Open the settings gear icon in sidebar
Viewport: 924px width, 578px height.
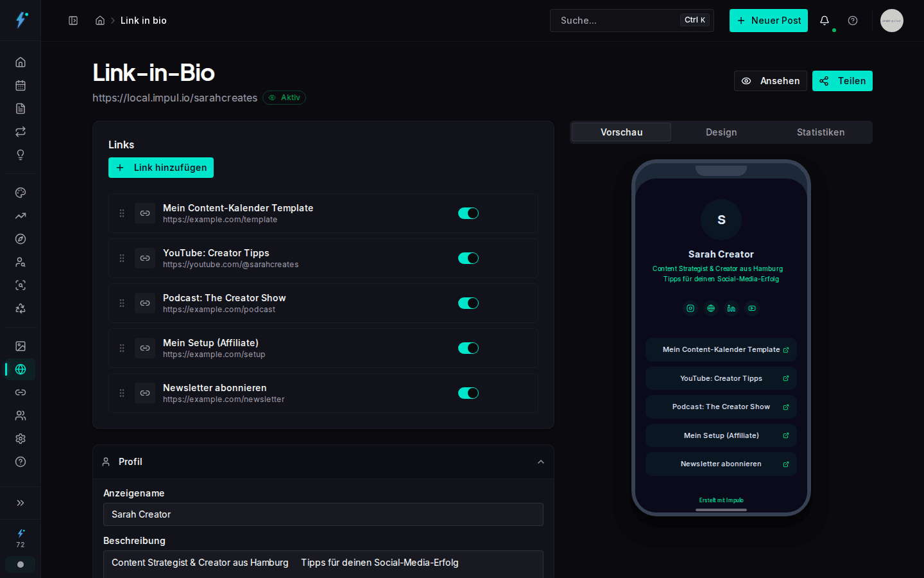tap(21, 439)
